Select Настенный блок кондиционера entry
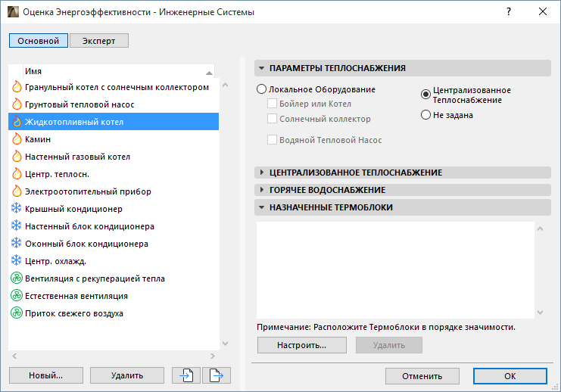Screen dimensions: 561x392 coord(114,226)
